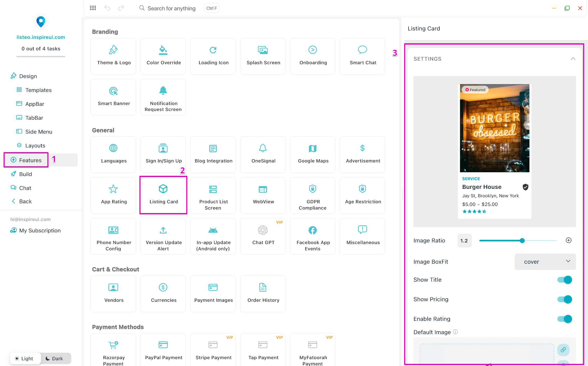Disable the Show Pricing switch
588x366 pixels.
[564, 299]
